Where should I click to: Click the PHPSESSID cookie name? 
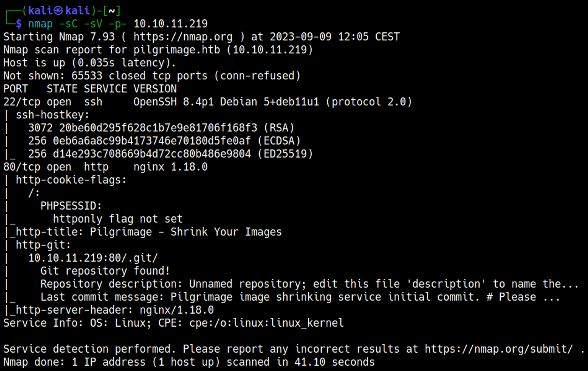click(71, 206)
